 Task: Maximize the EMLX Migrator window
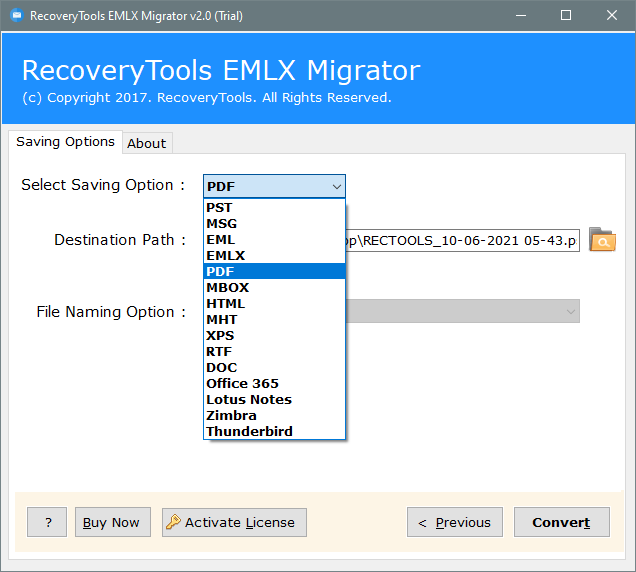click(x=566, y=15)
